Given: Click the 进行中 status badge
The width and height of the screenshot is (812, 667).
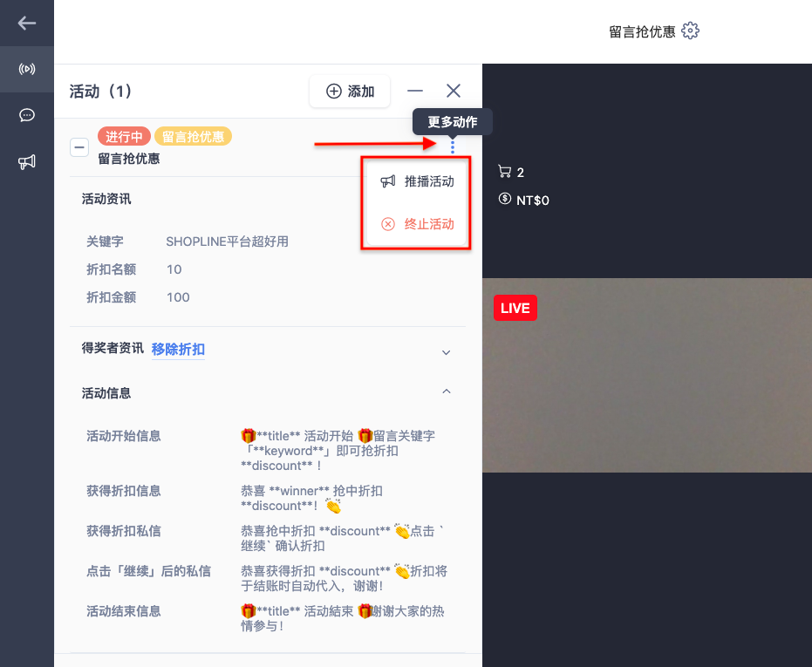Looking at the screenshot, I should 124,136.
